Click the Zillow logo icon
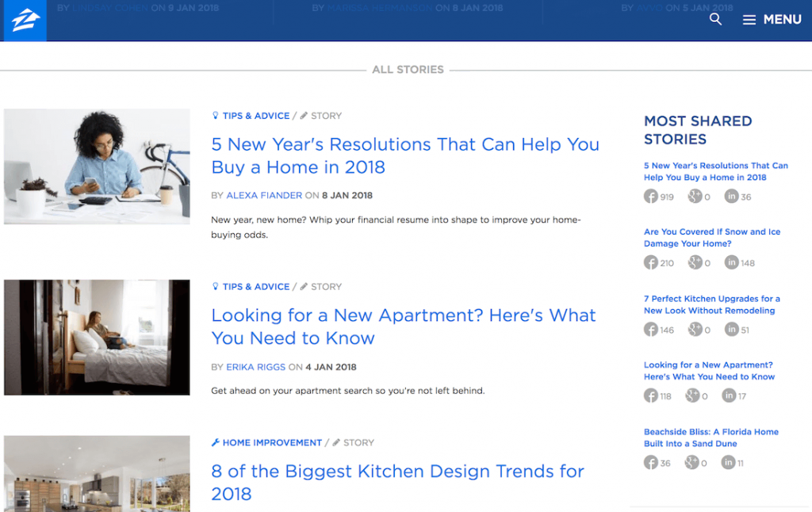The image size is (812, 512). point(24,19)
